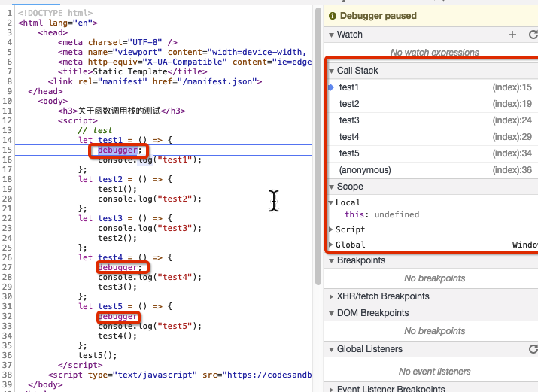Click console.log("test2") on line 20
Viewport: 538px width, 392px height.
click(150, 199)
